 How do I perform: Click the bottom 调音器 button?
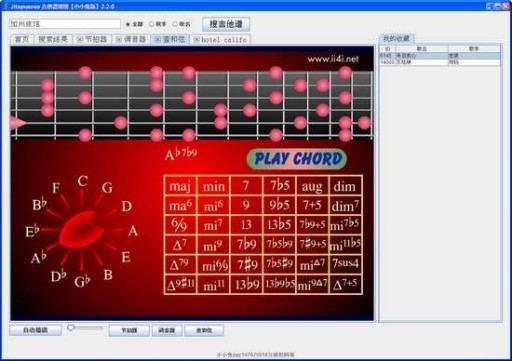tap(167, 330)
